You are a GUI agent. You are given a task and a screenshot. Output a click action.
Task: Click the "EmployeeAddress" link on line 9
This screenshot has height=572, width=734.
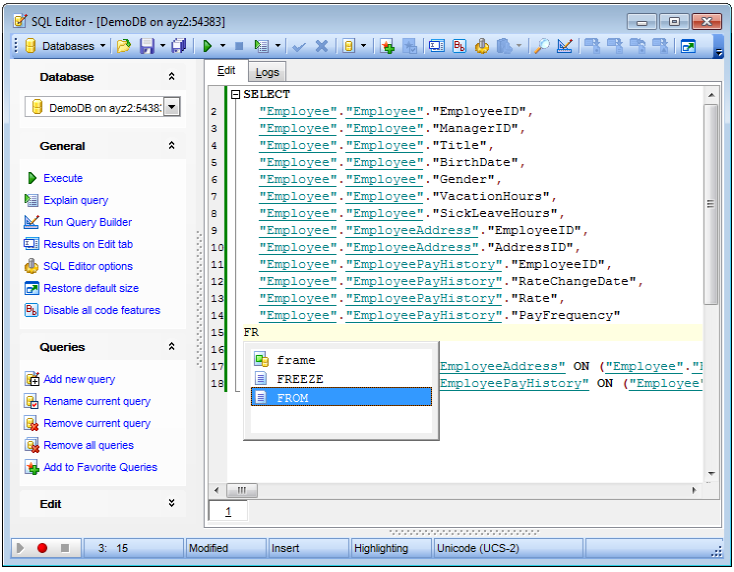coord(412,230)
